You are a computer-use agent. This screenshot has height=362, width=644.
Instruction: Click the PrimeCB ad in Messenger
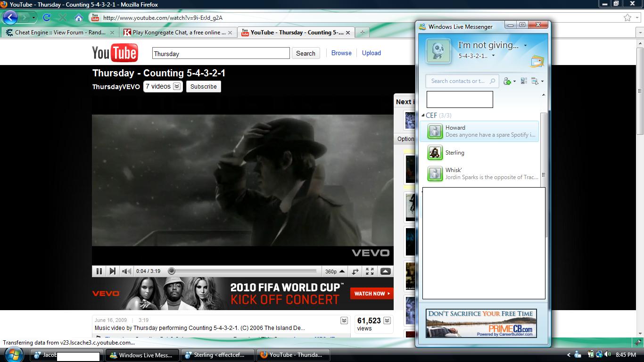tap(481, 323)
